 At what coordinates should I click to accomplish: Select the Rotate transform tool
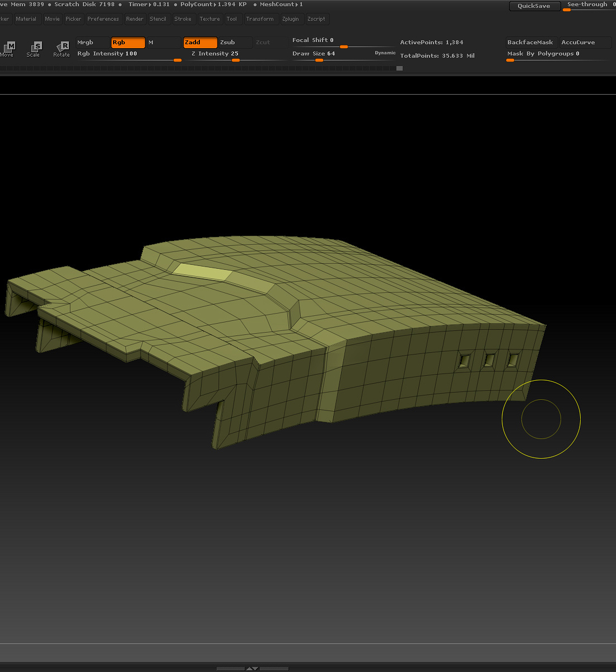point(62,49)
